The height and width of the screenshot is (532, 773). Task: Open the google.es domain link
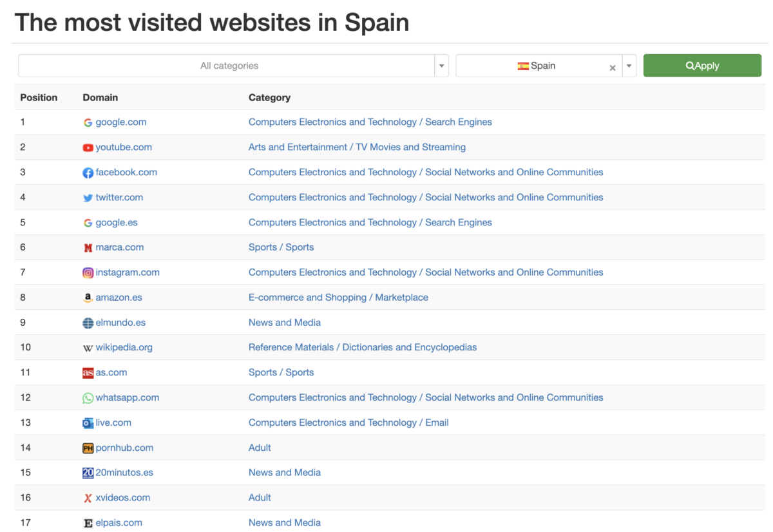117,223
